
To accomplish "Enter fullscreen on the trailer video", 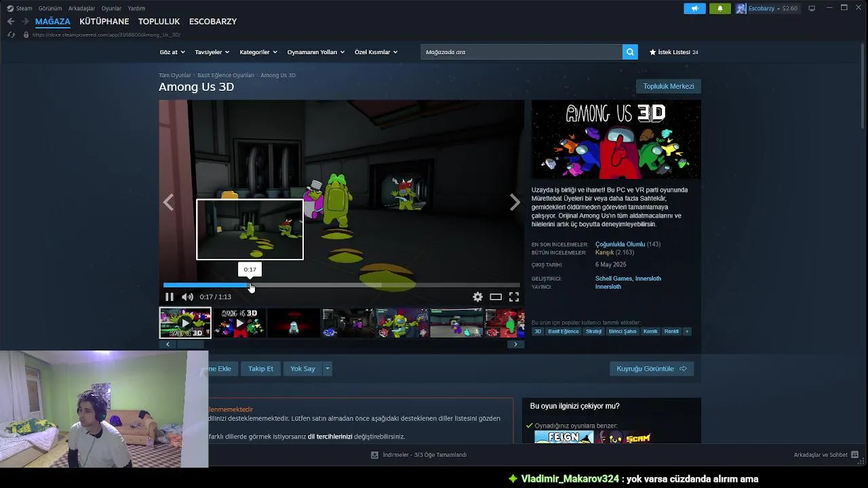I will pyautogui.click(x=514, y=297).
